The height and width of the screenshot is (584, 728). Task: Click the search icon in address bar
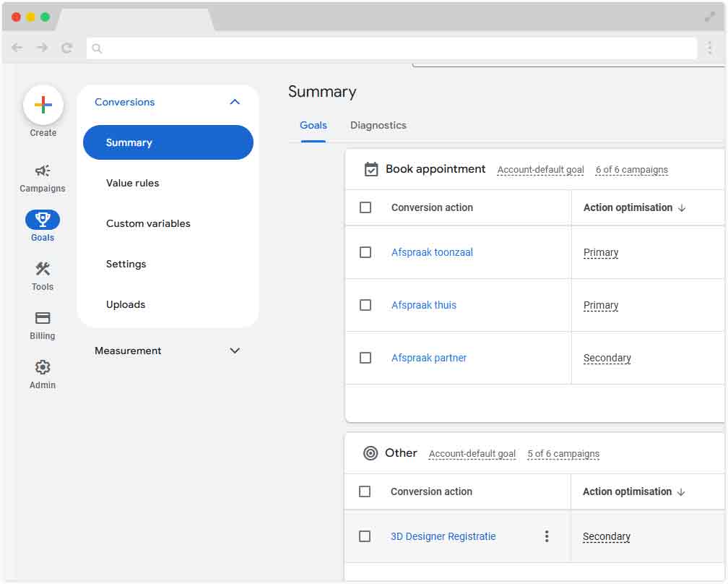click(97, 48)
